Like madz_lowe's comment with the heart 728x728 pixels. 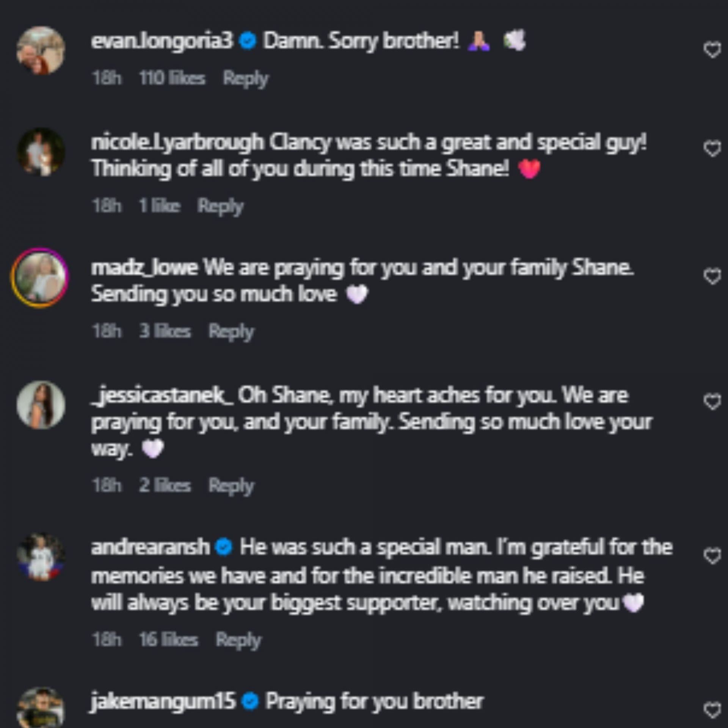click(x=712, y=276)
